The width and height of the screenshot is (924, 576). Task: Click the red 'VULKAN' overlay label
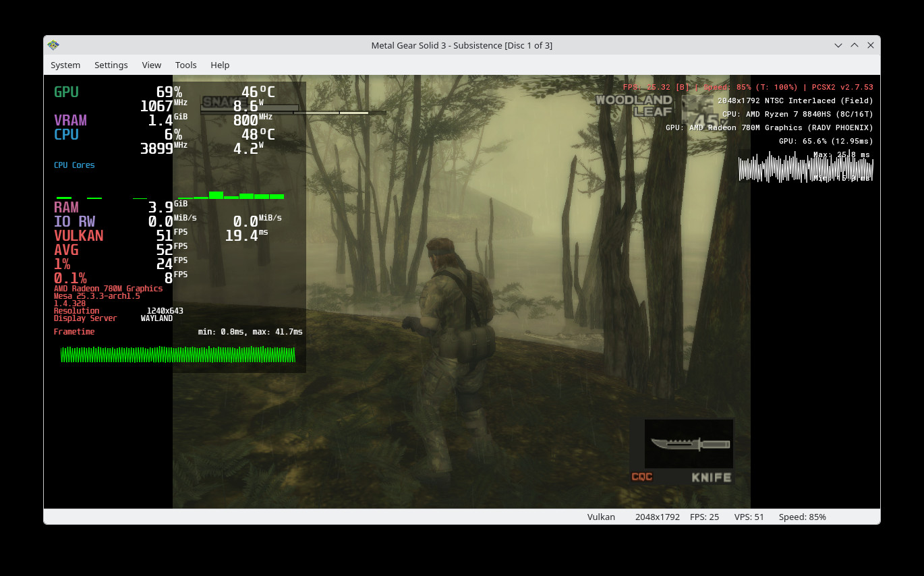pyautogui.click(x=78, y=235)
